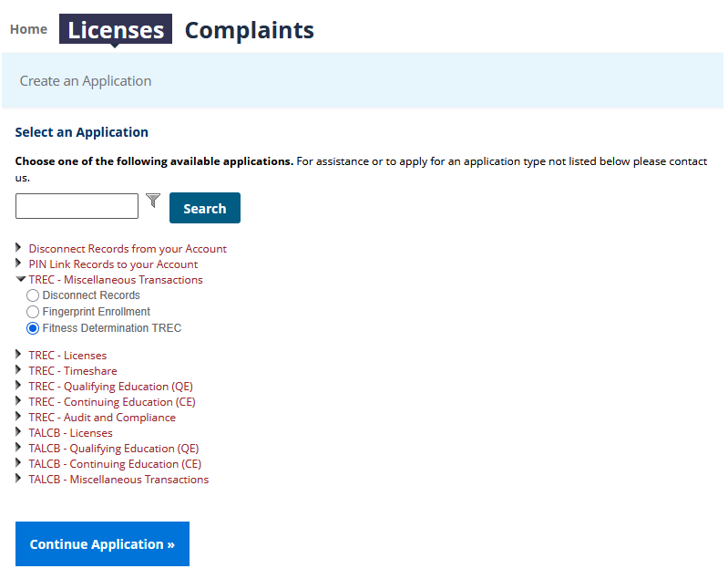Collapse TREC - Miscellaneous Transactions arrow

point(20,280)
